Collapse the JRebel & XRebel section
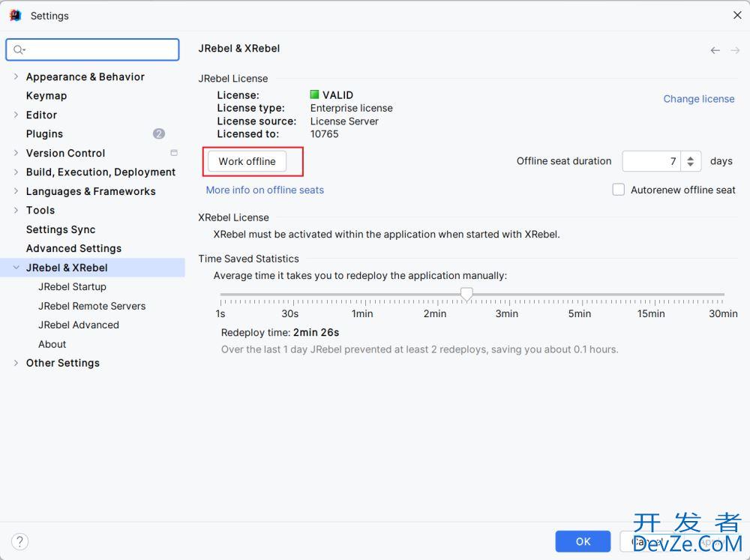The image size is (750, 560). pyautogui.click(x=16, y=268)
